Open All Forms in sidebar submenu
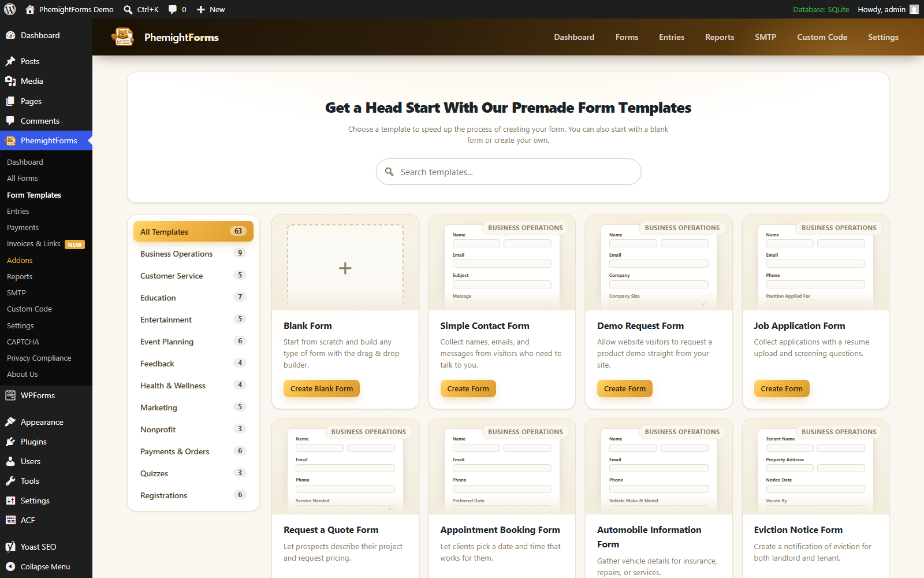 click(23, 178)
